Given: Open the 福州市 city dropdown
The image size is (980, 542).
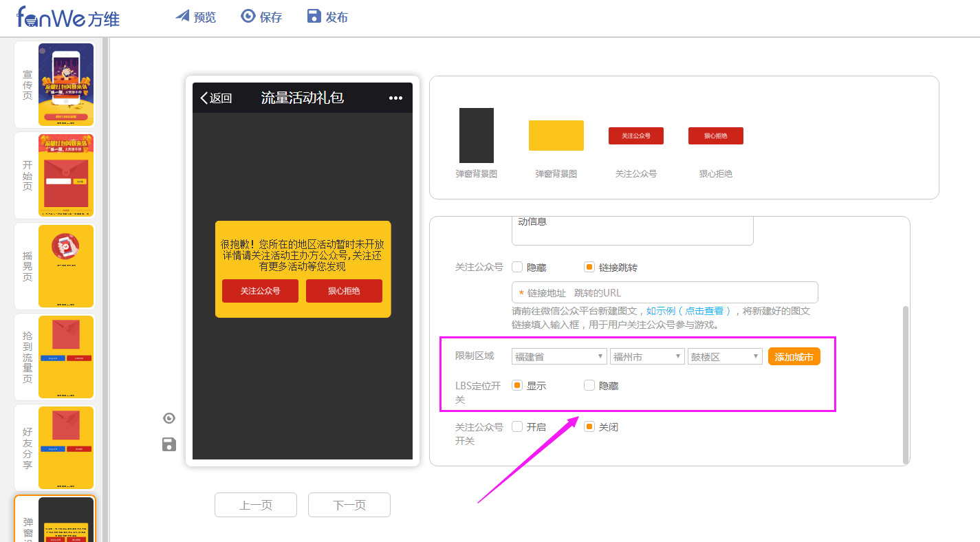Looking at the screenshot, I should [x=646, y=357].
